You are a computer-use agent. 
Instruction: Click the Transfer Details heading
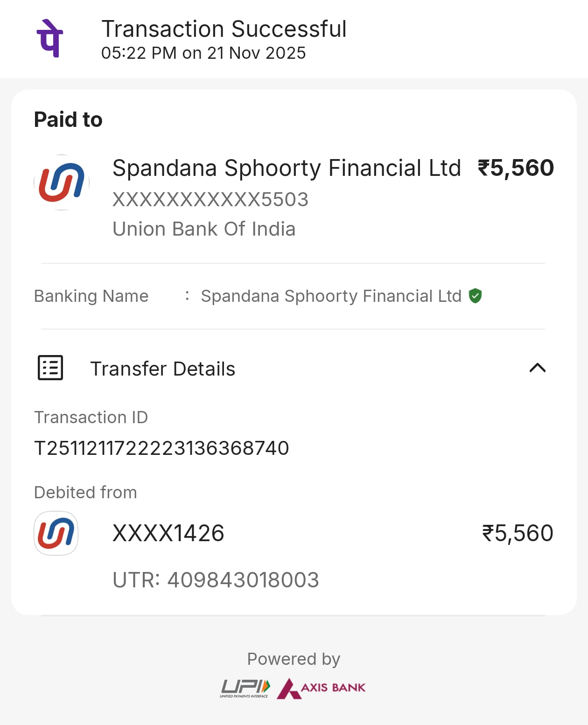pos(162,369)
